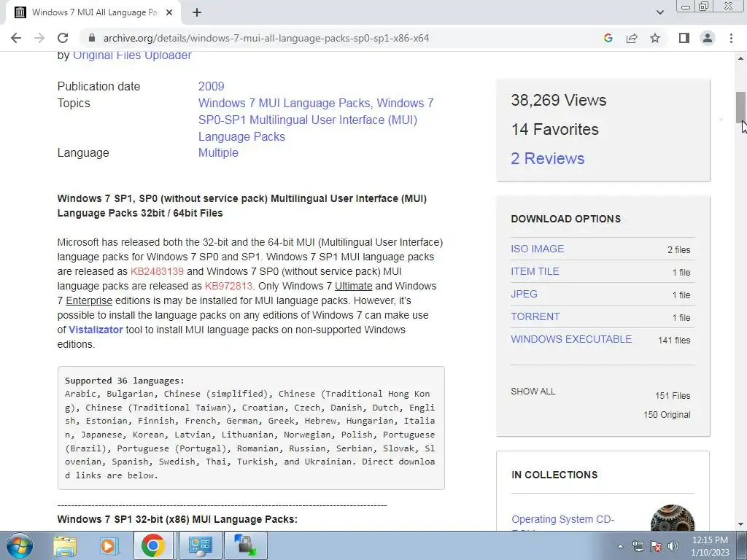Open the Vistalizator tool link
This screenshot has width=747, height=560.
coord(96,330)
